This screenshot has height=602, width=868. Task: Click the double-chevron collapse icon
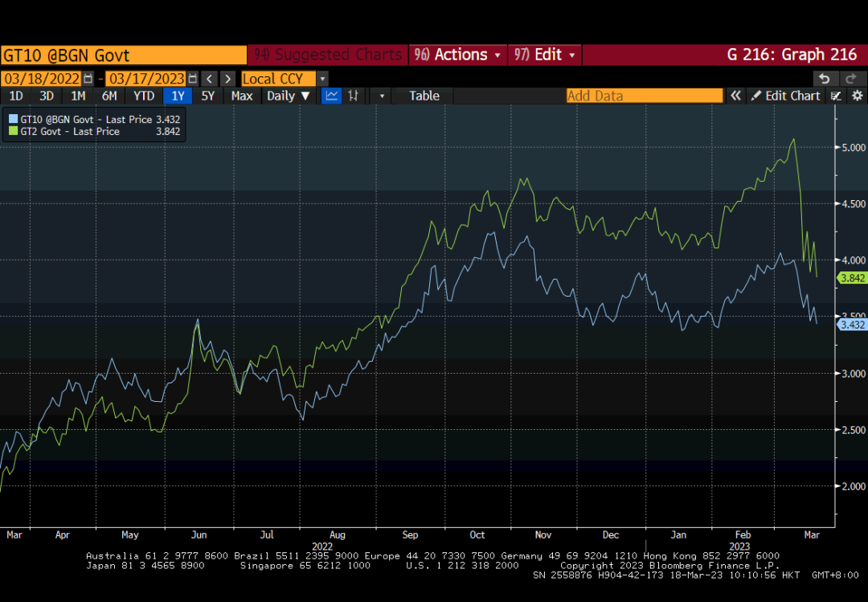click(x=735, y=96)
